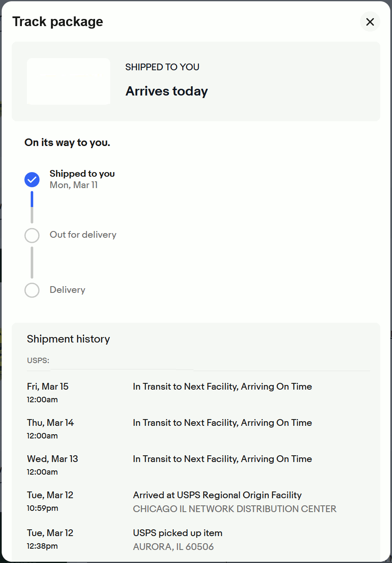Open the Shipment history section
This screenshot has height=563, width=392.
(x=68, y=339)
